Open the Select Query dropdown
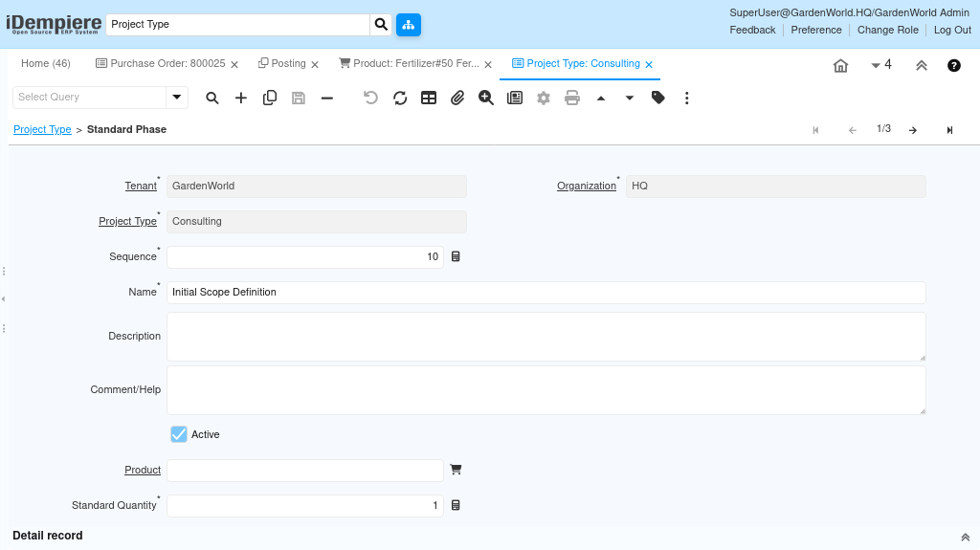The image size is (980, 550). (x=176, y=97)
